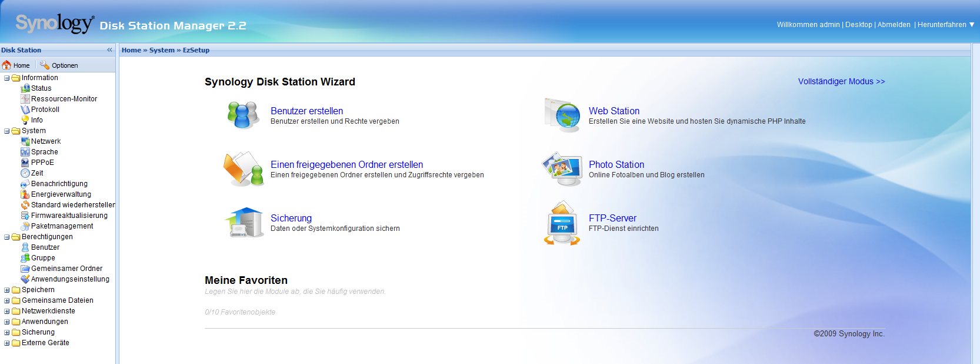Image resolution: width=980 pixels, height=364 pixels.
Task: Open Firmwareaktualisierung in System tree
Action: (69, 216)
